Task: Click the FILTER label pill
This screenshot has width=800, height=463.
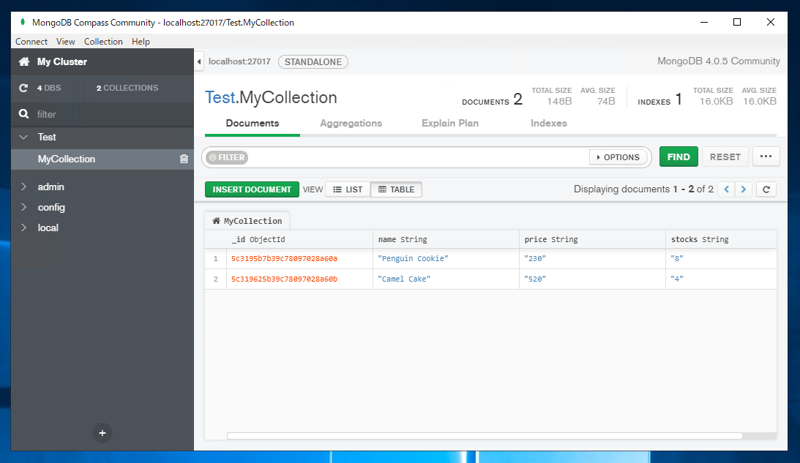Action: coord(228,157)
